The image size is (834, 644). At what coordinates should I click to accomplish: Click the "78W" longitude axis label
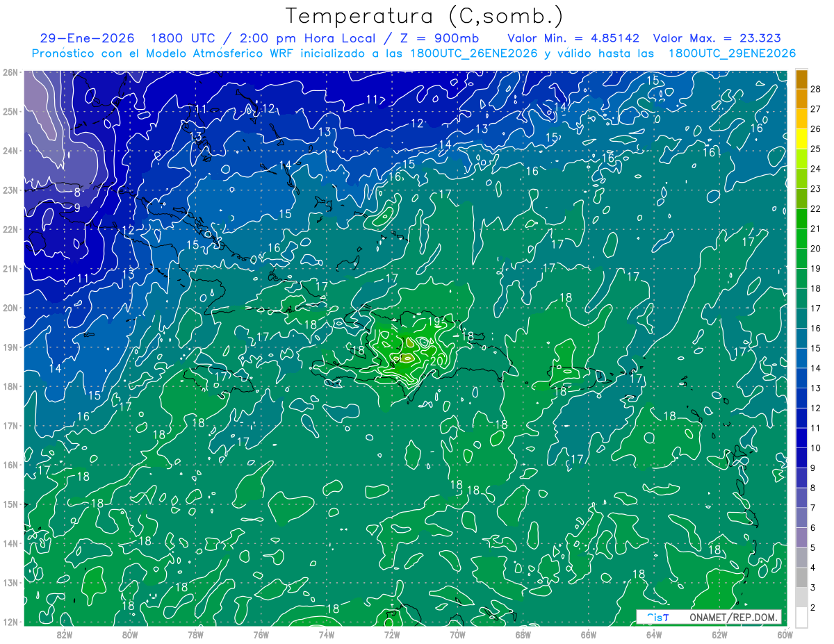[x=195, y=634]
